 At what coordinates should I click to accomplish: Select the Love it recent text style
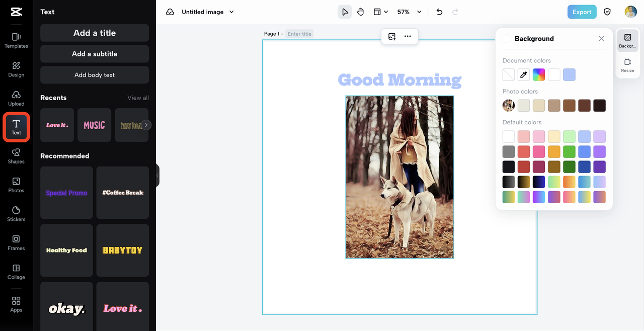click(57, 125)
